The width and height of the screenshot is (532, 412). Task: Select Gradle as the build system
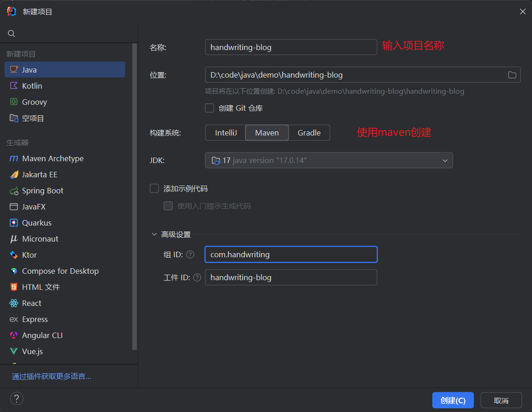[309, 133]
